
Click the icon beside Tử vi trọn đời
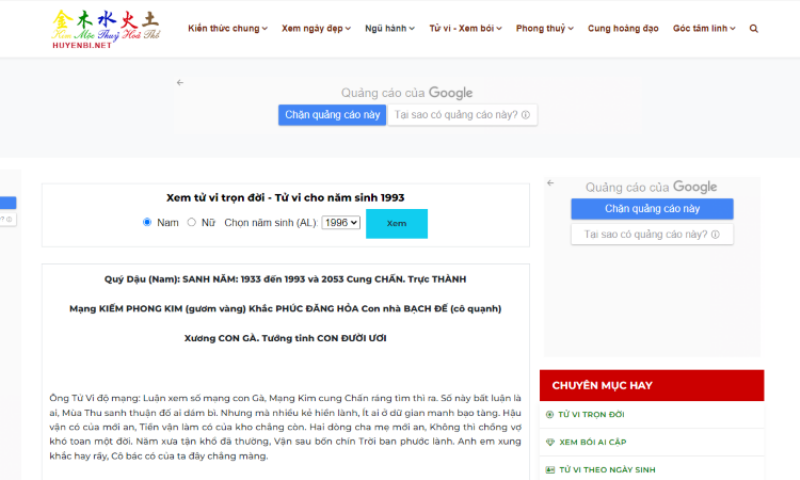[550, 414]
